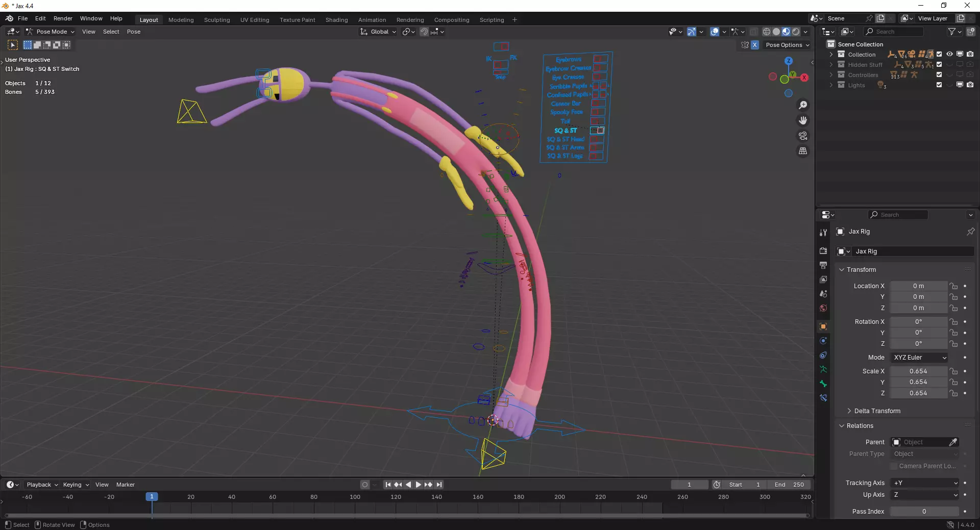Viewport: 980px width, 530px height.
Task: Open the Pose menu in viewport header
Action: click(x=134, y=32)
